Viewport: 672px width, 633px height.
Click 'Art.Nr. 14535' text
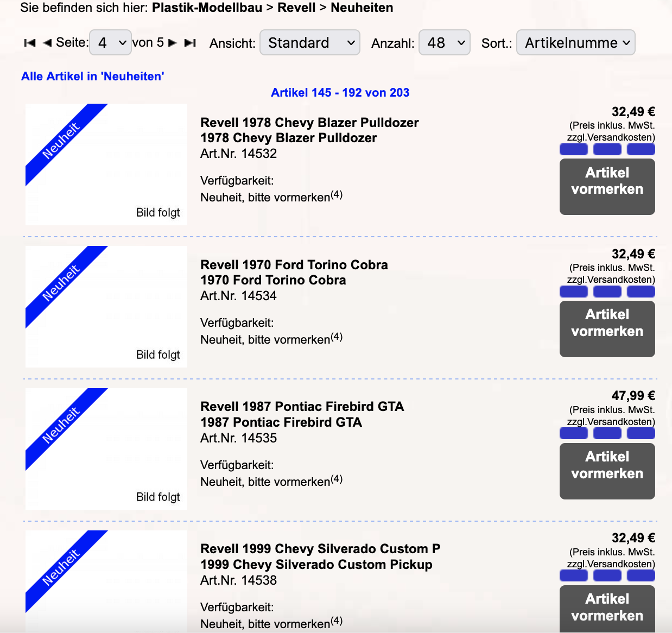(239, 438)
